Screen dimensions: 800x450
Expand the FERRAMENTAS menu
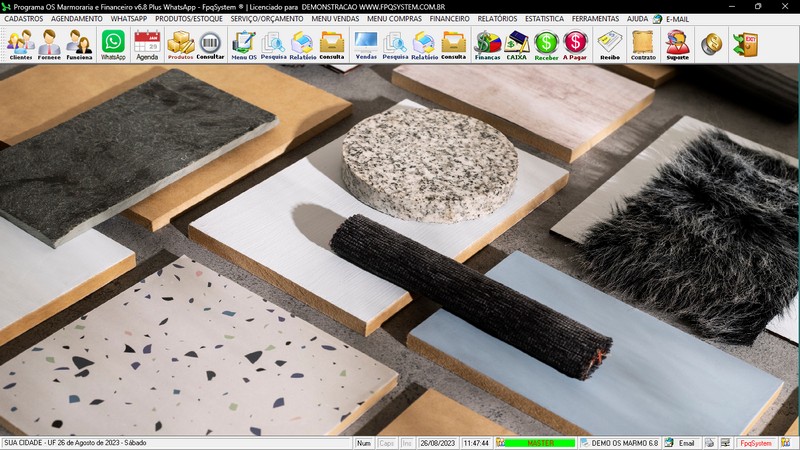[x=595, y=19]
